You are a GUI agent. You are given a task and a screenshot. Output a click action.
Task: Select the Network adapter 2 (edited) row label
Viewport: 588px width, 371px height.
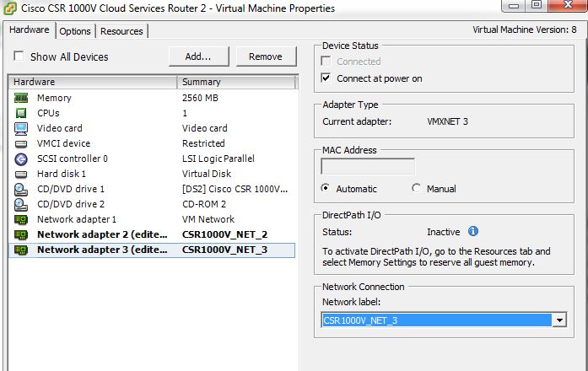[x=102, y=235]
